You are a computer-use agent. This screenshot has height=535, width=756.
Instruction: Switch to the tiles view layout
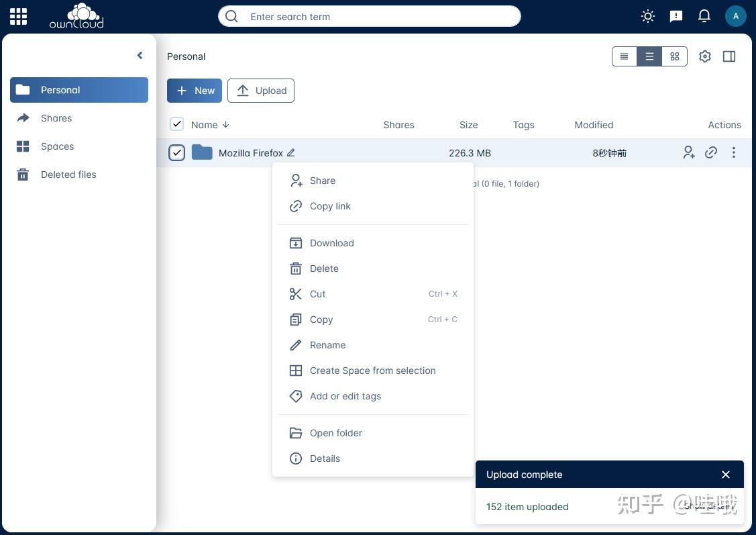tap(674, 56)
